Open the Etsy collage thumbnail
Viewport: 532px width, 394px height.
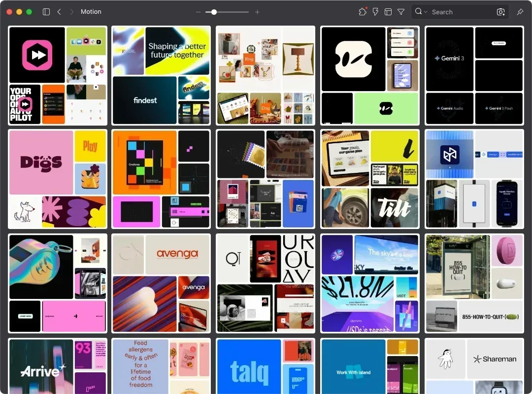[266, 76]
